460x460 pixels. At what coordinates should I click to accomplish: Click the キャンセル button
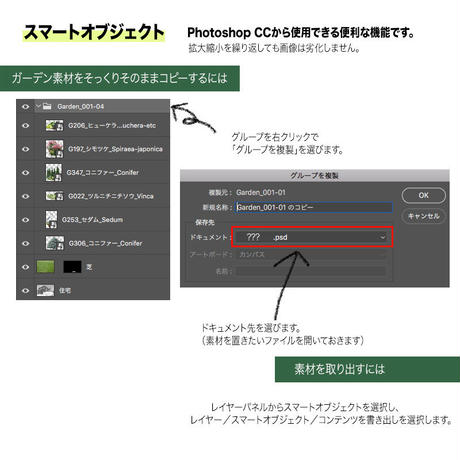click(424, 216)
